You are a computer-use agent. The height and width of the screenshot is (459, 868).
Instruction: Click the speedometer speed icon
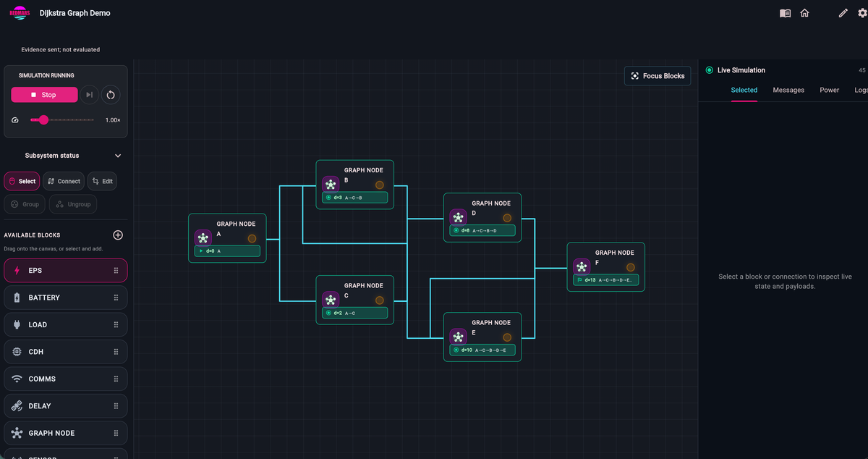click(x=15, y=120)
